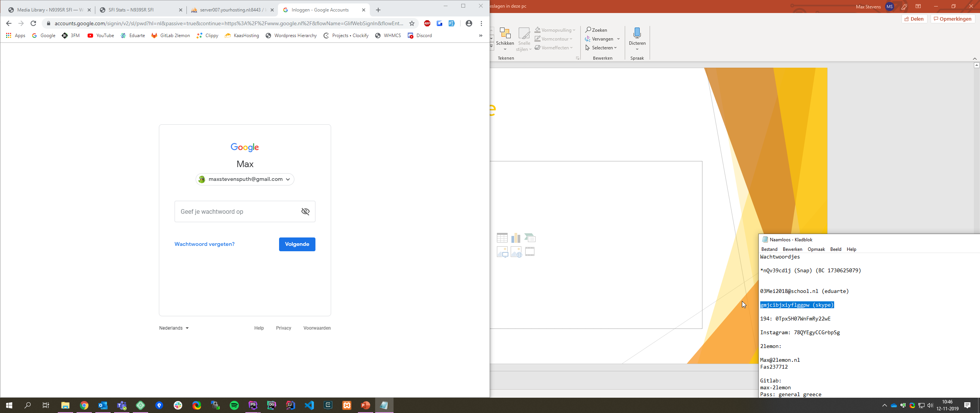Click the Zoeken search tool
This screenshot has height=413, width=980.
tap(596, 30)
